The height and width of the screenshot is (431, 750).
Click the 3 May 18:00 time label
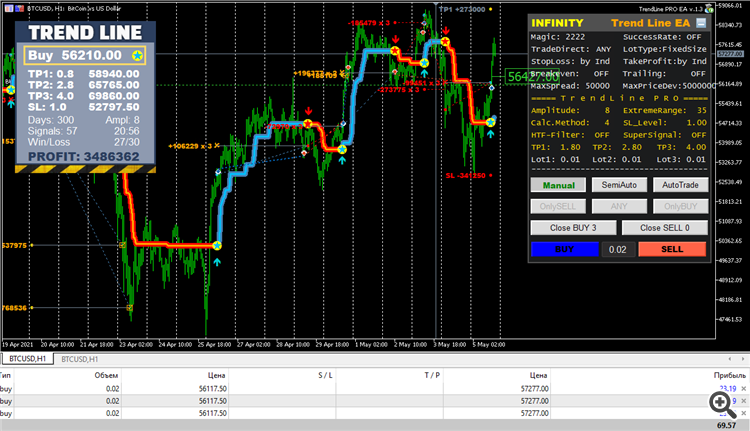pos(449,344)
